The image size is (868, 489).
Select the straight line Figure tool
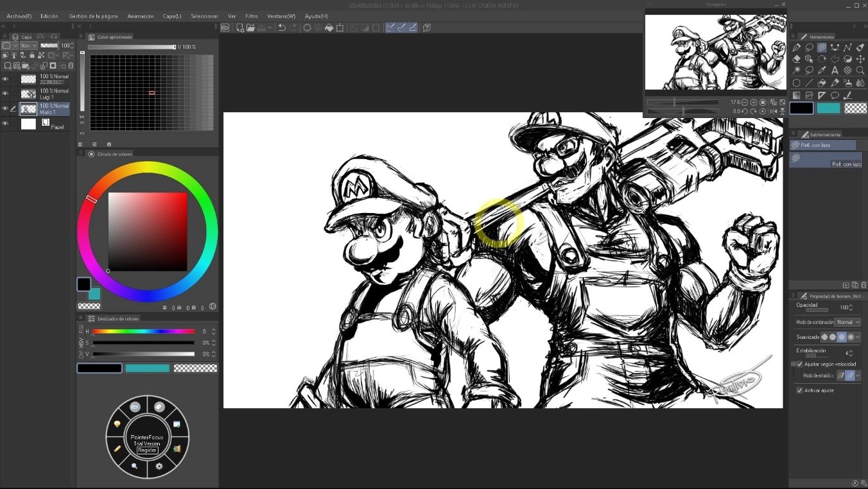[809, 82]
